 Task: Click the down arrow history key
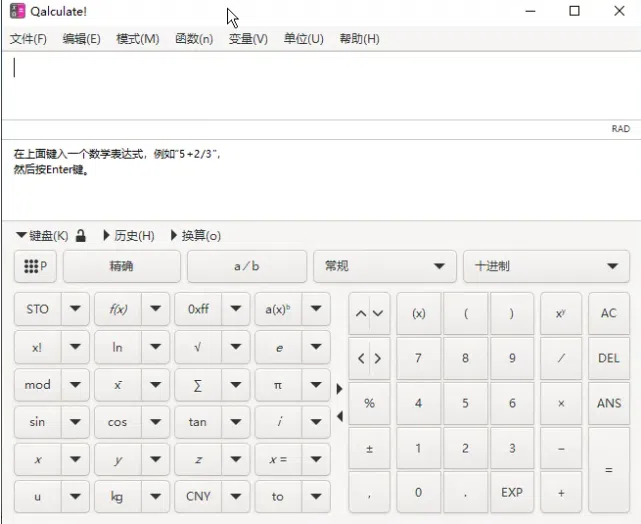tap(378, 314)
